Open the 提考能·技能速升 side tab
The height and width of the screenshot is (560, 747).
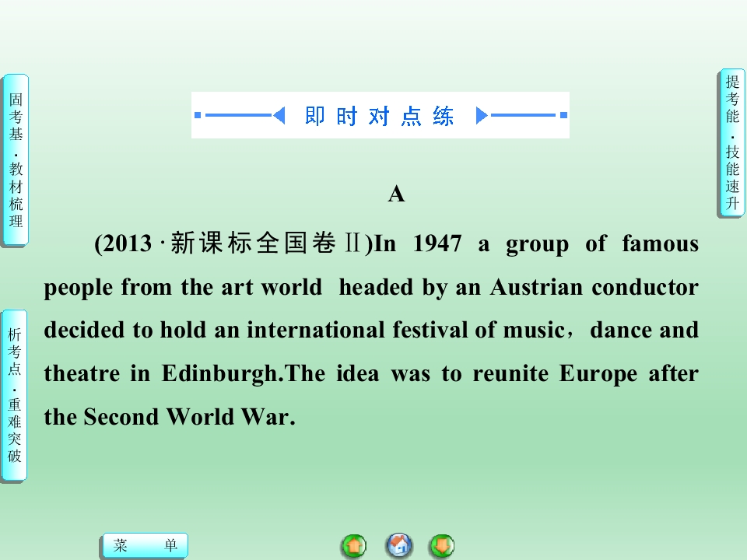pyautogui.click(x=731, y=143)
